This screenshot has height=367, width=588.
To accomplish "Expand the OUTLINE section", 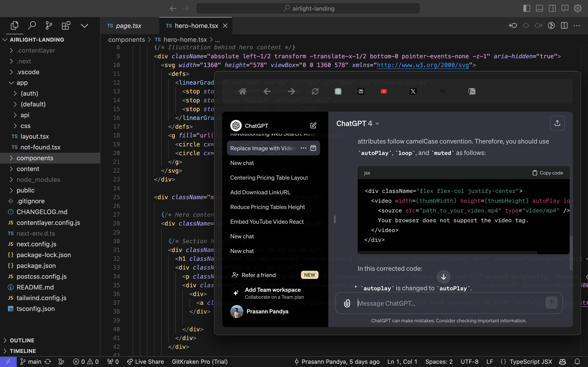I will [22, 340].
